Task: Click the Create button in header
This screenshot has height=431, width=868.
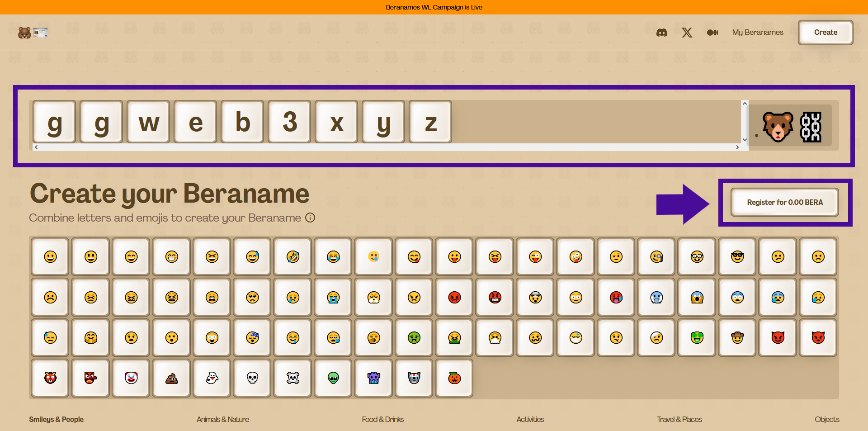Action: [825, 33]
